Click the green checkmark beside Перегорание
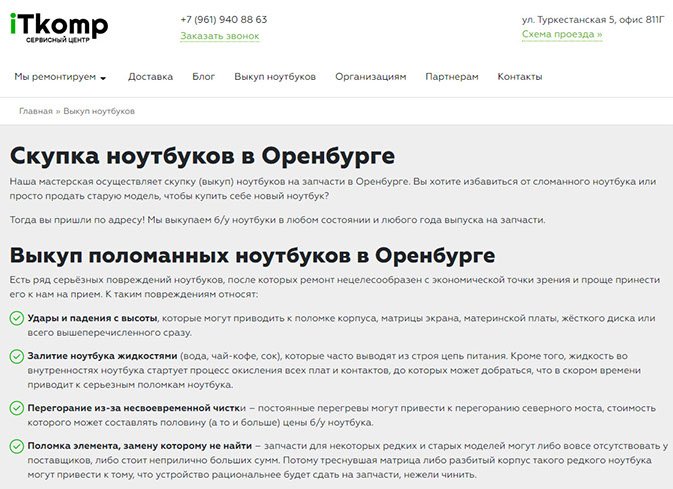This screenshot has width=673, height=489. [17, 408]
